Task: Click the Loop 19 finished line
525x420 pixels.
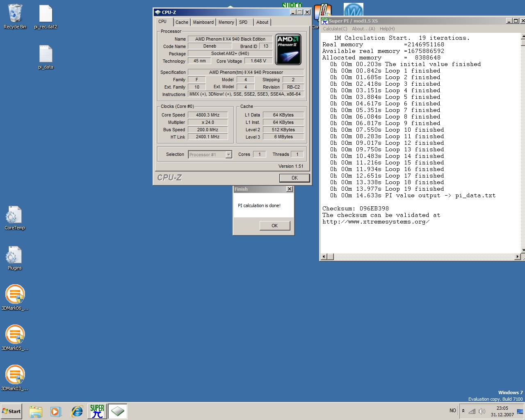Action: coord(387,189)
